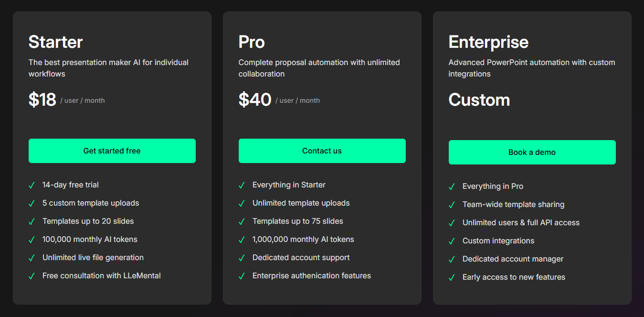Click the $40 price label

255,99
